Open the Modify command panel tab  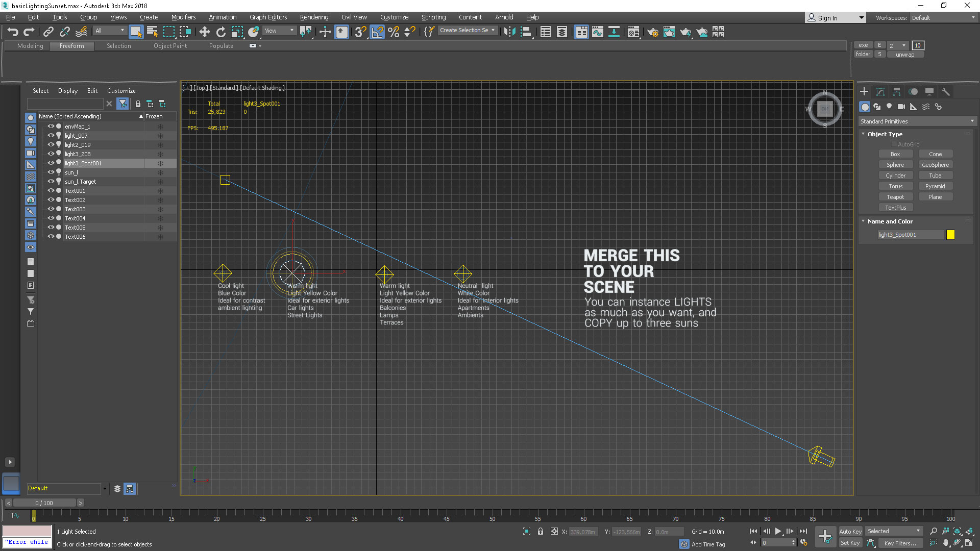pyautogui.click(x=880, y=92)
